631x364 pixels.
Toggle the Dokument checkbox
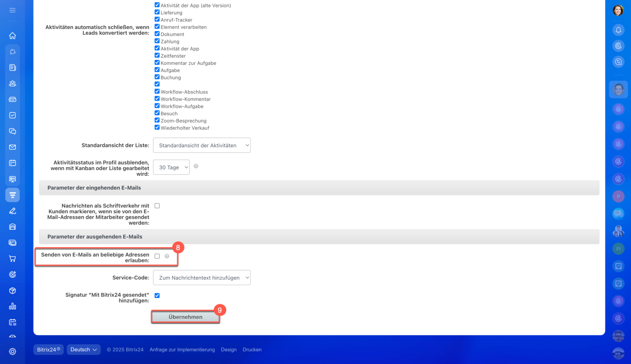coord(157,34)
